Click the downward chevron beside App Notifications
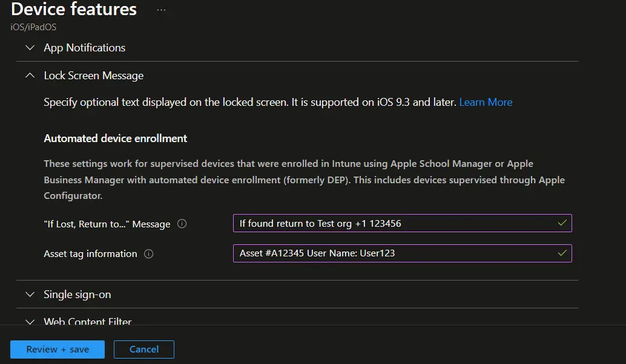The image size is (626, 364). click(x=30, y=47)
